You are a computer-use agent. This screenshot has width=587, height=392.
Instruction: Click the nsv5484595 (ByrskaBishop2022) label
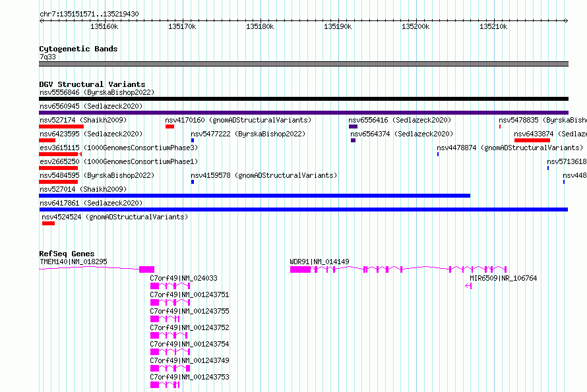(97, 175)
